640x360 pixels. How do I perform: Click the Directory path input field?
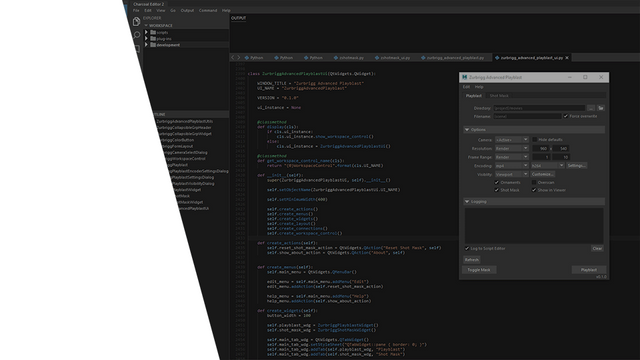point(539,108)
